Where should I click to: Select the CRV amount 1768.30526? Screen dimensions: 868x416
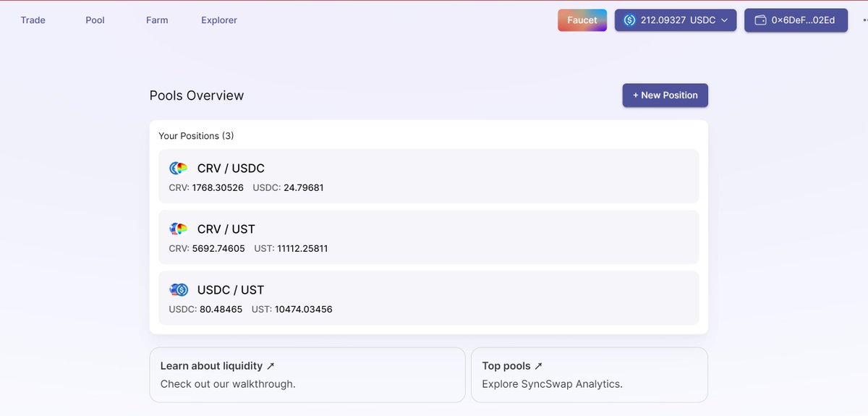[218, 188]
